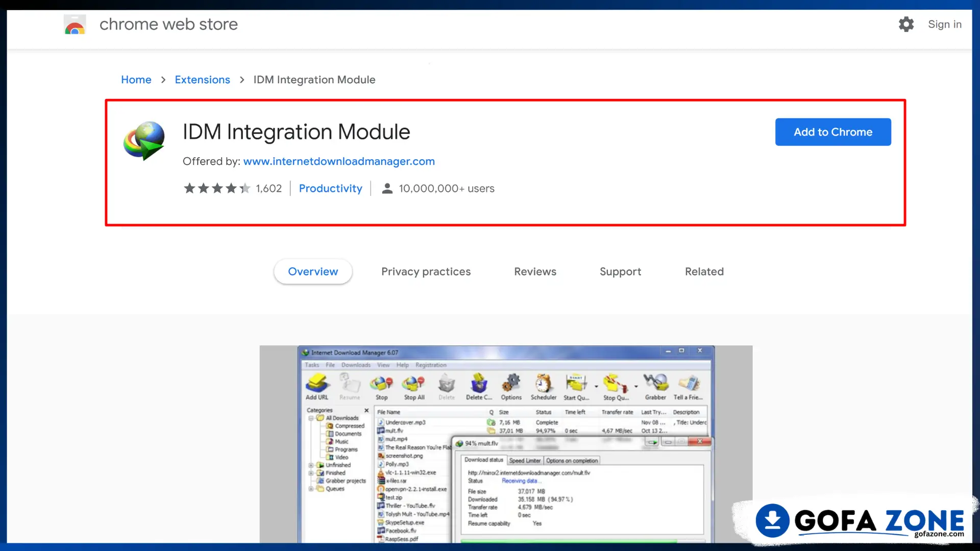This screenshot has height=551, width=980.
Task: Switch to the Support tab
Action: pyautogui.click(x=620, y=271)
